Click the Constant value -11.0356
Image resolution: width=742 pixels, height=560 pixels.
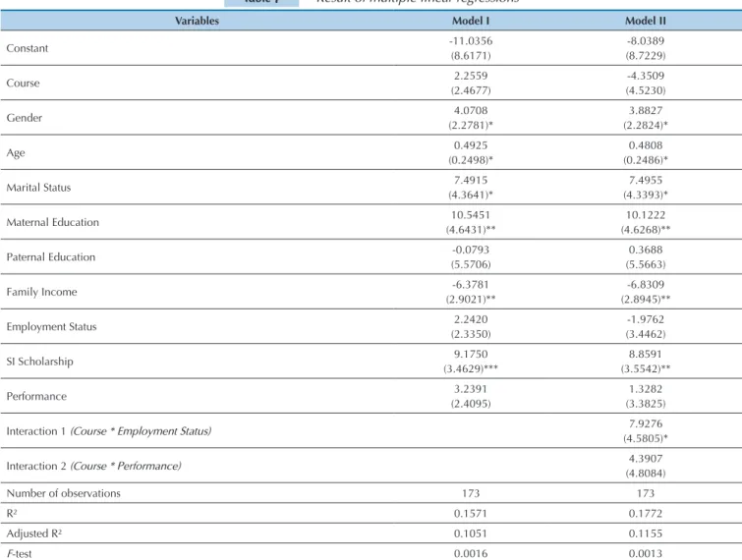[471, 41]
